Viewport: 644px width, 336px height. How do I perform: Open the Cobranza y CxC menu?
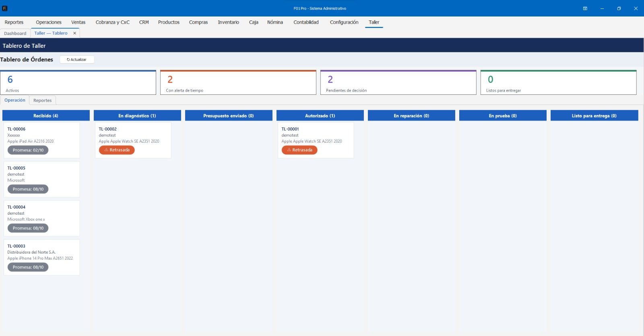pos(113,23)
